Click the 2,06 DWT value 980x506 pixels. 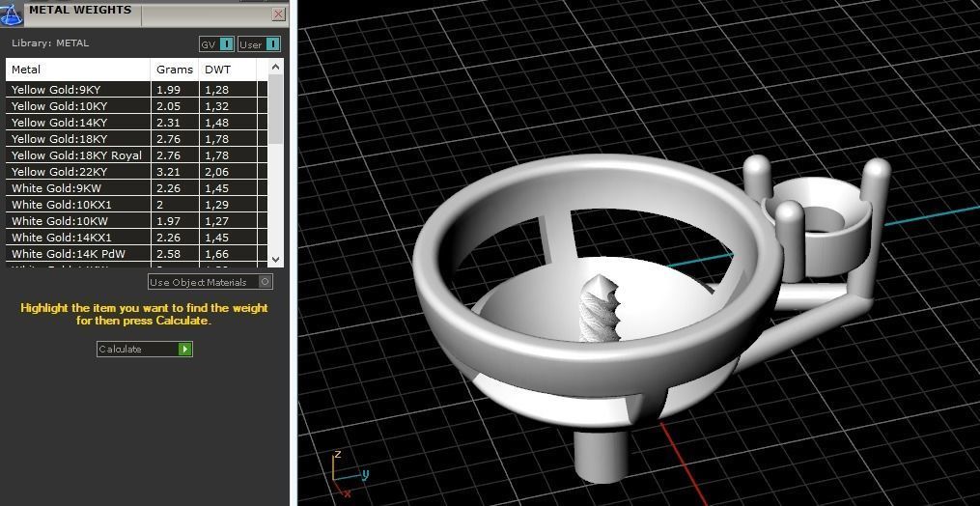[x=217, y=172]
